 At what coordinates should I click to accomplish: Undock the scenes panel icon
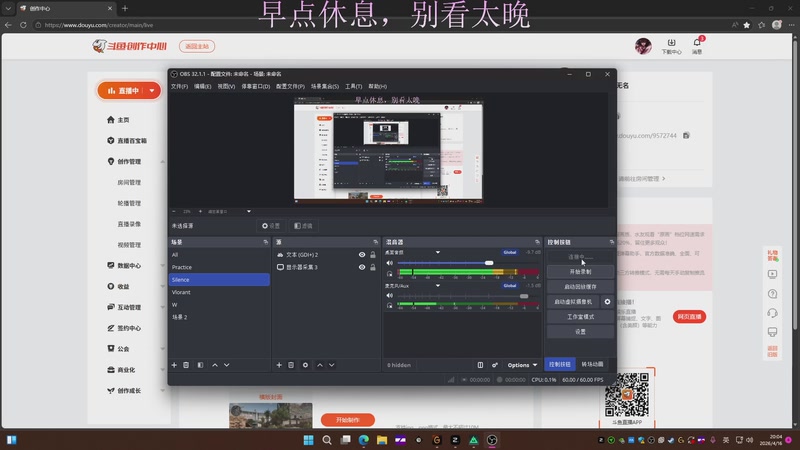[265, 242]
